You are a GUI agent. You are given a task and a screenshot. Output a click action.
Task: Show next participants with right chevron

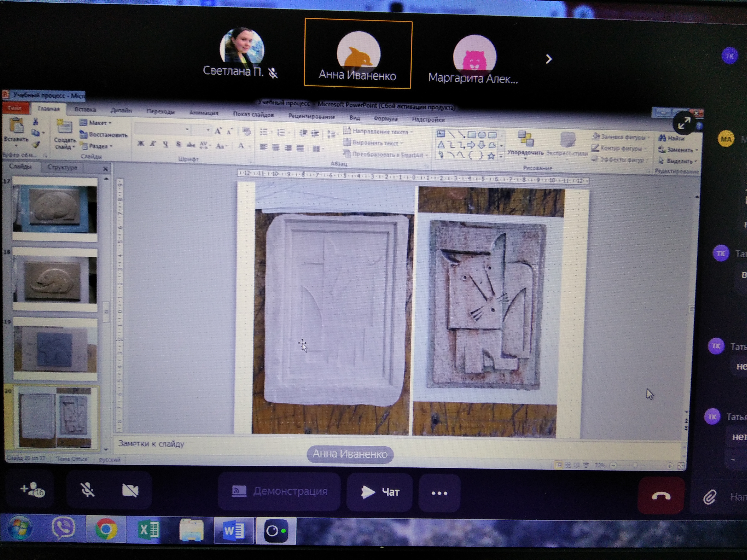[x=549, y=59]
